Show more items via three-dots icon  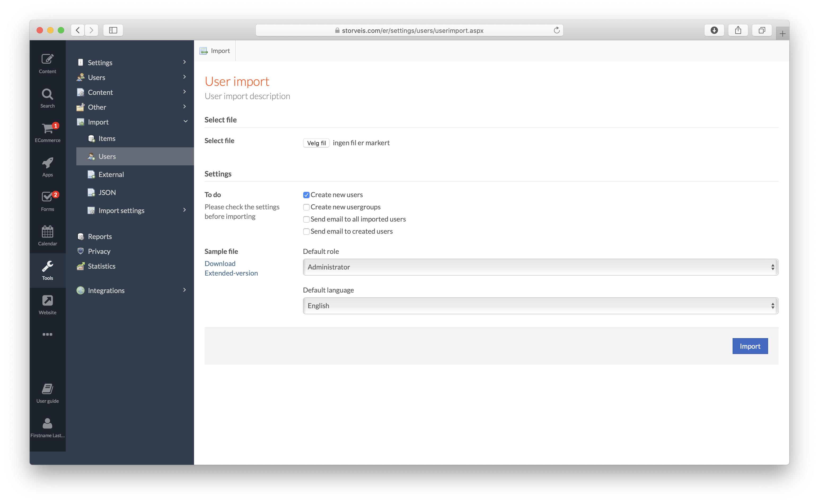coord(47,334)
